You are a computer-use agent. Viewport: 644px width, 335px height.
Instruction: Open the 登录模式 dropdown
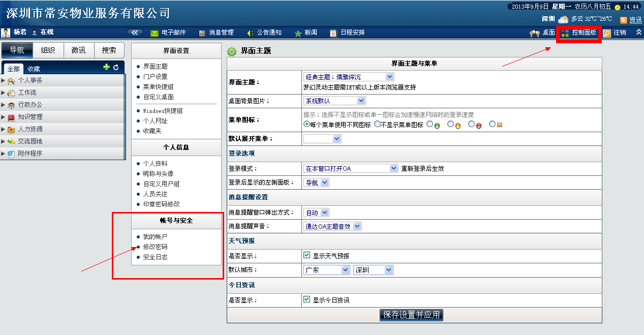coord(350,168)
